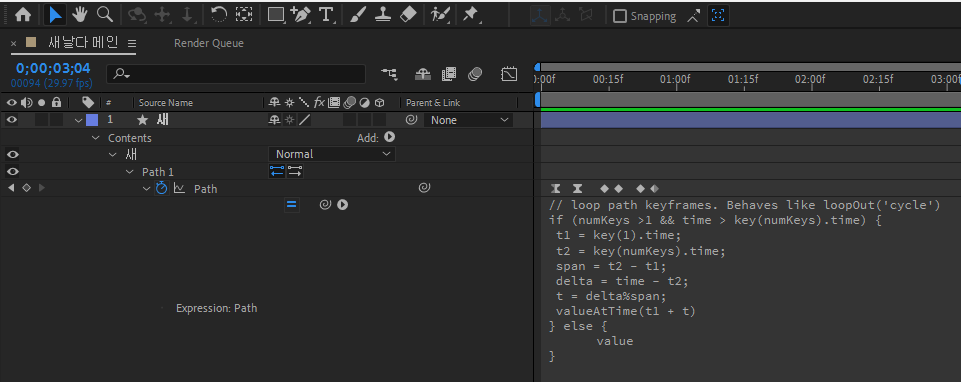Open the expression language menu arrow
The height and width of the screenshot is (382, 961).
[343, 205]
